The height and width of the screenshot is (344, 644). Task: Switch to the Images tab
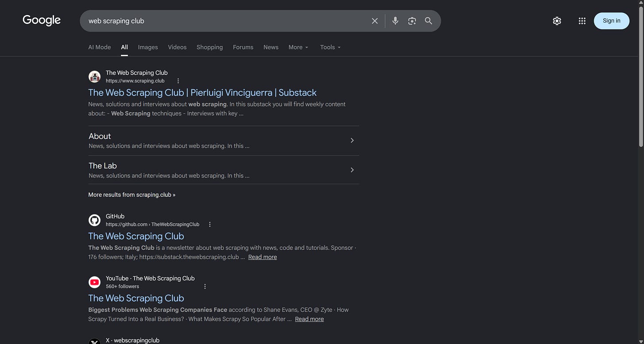pyautogui.click(x=148, y=47)
